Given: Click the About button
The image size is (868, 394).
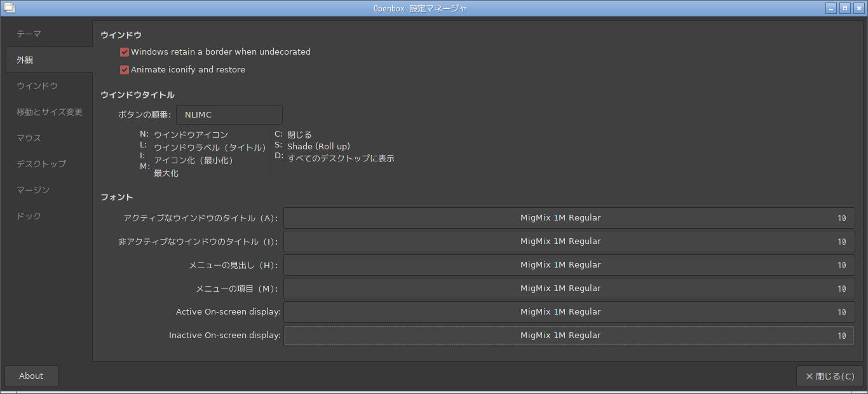Looking at the screenshot, I should click(31, 376).
